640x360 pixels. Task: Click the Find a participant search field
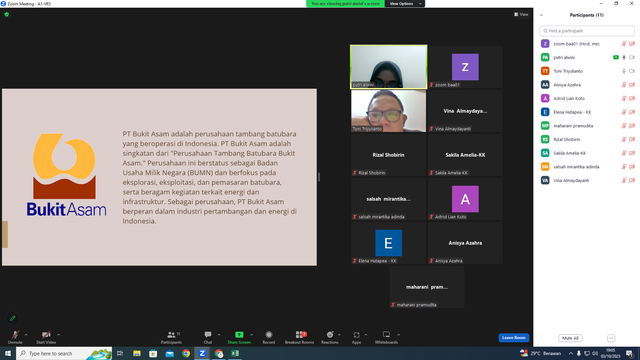click(587, 31)
